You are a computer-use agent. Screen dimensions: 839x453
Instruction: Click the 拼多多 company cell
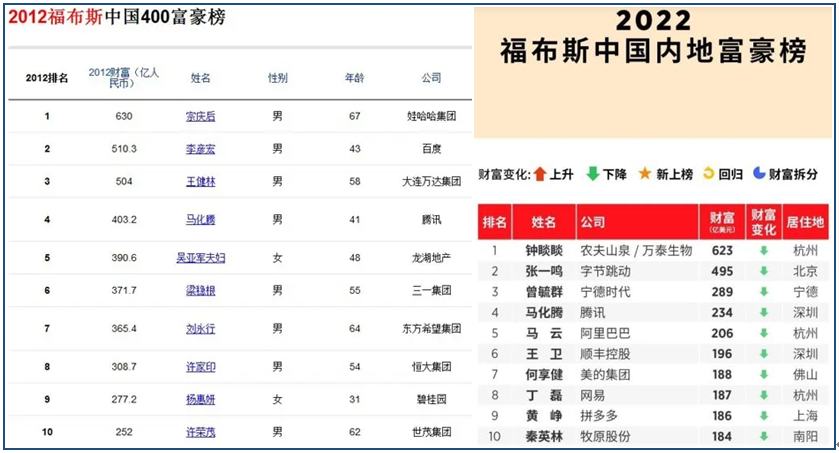click(599, 416)
